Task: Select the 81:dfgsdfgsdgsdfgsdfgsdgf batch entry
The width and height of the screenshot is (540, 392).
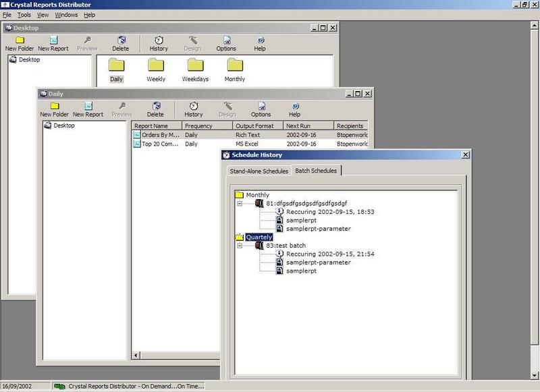Action: pyautogui.click(x=306, y=203)
